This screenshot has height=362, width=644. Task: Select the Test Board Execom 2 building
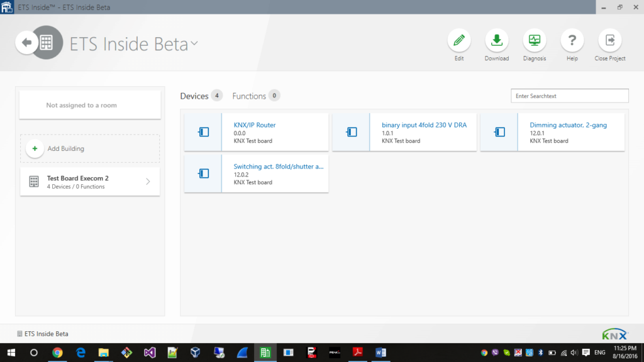click(90, 182)
